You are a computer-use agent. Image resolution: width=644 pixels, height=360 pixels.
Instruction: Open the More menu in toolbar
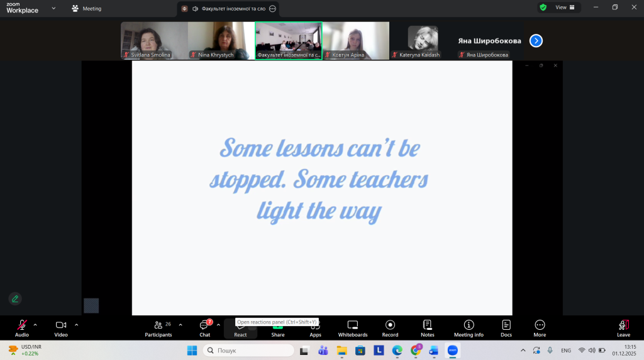[x=540, y=328]
